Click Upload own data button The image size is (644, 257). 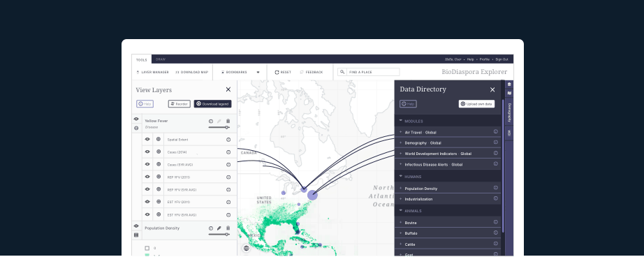(477, 104)
